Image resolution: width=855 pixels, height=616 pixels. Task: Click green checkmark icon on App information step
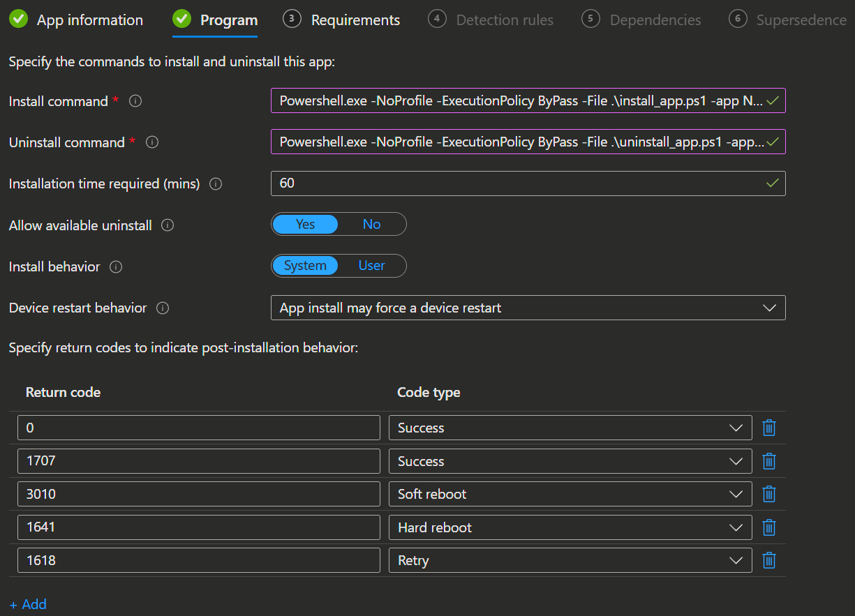pyautogui.click(x=19, y=20)
